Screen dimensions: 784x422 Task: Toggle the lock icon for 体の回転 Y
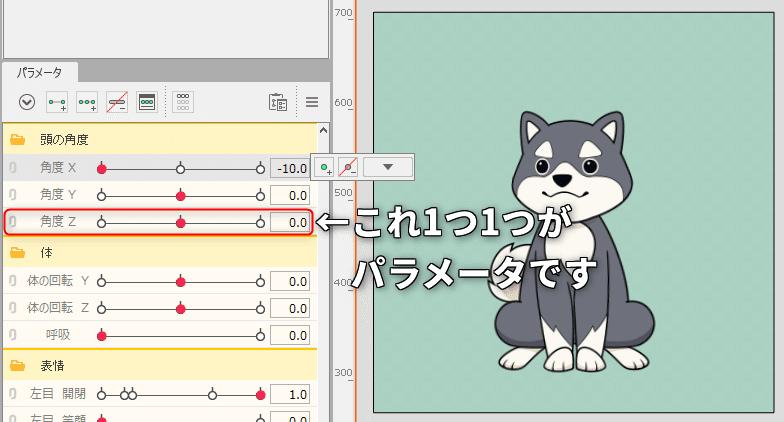pos(13,282)
